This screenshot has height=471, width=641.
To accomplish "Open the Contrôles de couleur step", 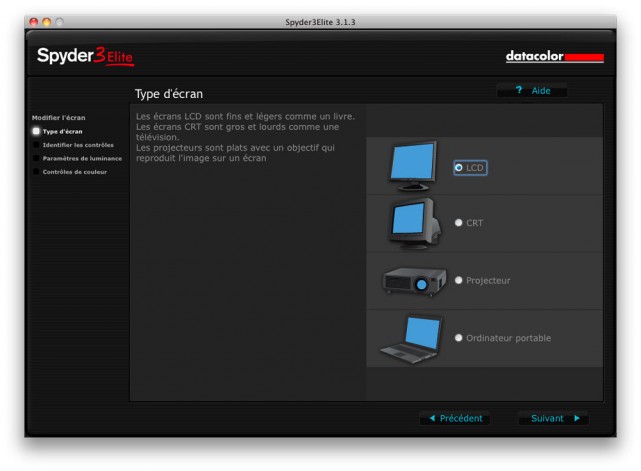I will pyautogui.click(x=70, y=172).
